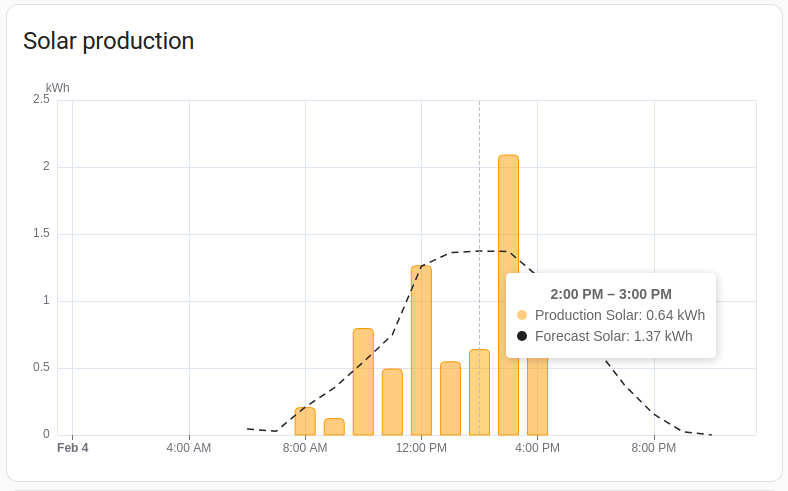The height and width of the screenshot is (491, 788).
Task: Click the 4:00 AM axis label
Action: pos(189,447)
